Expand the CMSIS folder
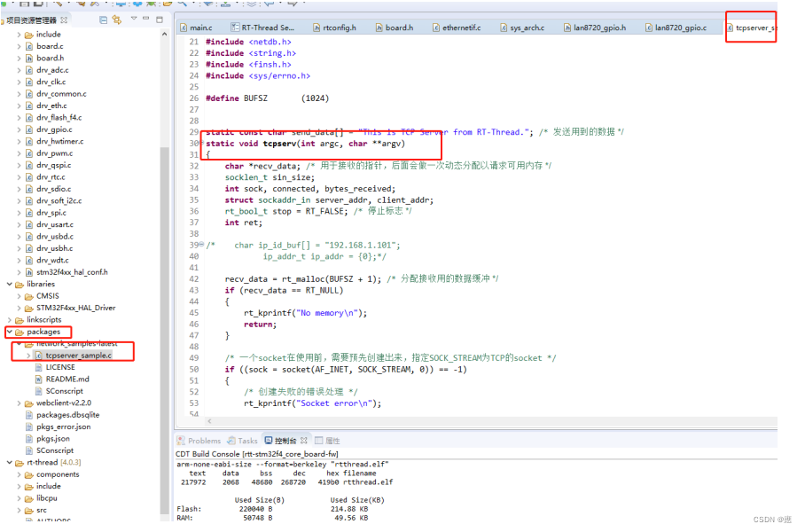Viewport: 805px width, 532px height. tap(20, 296)
